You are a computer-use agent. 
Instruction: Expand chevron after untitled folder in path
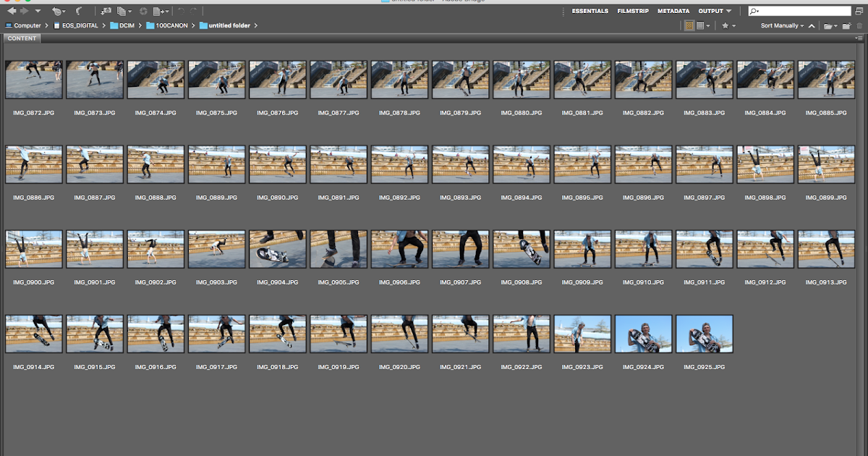(256, 25)
